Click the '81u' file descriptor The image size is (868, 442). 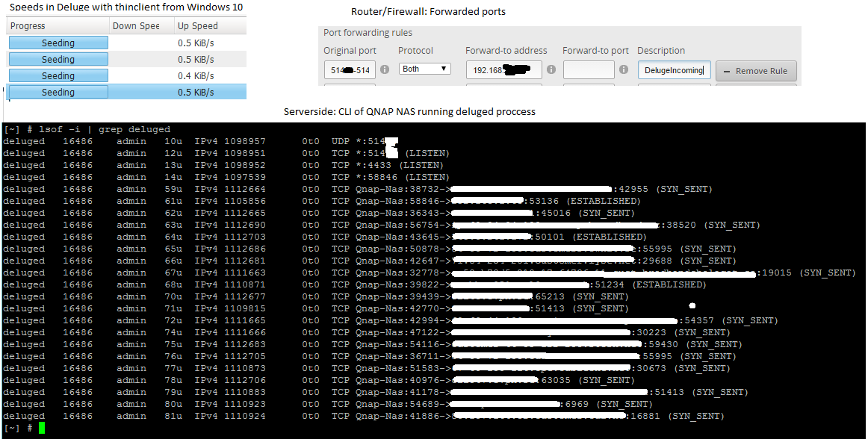[x=173, y=416]
